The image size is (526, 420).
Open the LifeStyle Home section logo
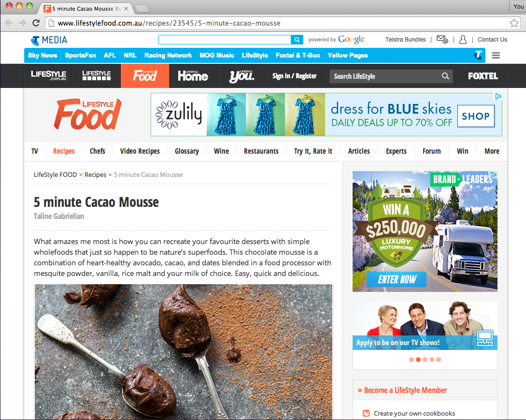(x=193, y=76)
